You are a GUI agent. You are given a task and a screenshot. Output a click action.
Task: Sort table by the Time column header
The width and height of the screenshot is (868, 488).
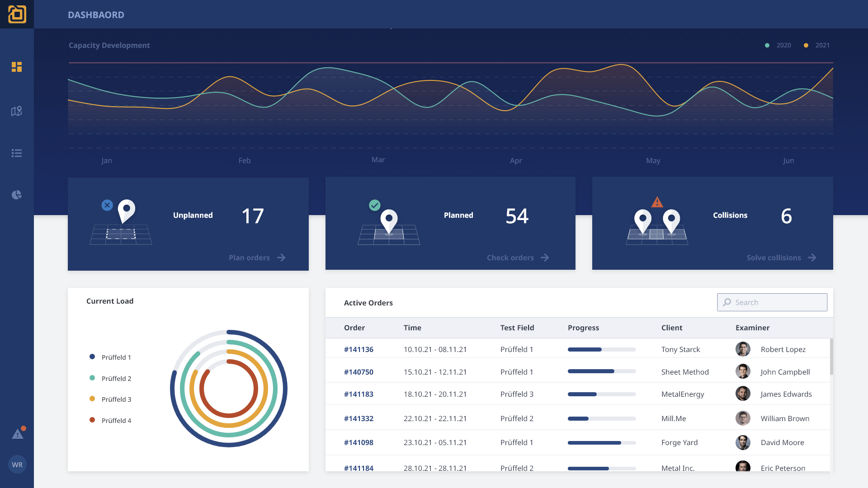click(x=412, y=328)
